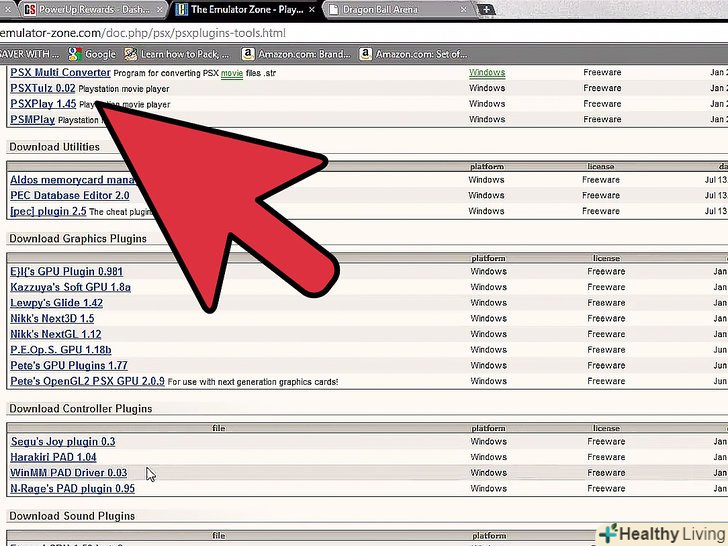The width and height of the screenshot is (728, 546).
Task: Open Learn how to Pack bookmark
Action: 176,54
